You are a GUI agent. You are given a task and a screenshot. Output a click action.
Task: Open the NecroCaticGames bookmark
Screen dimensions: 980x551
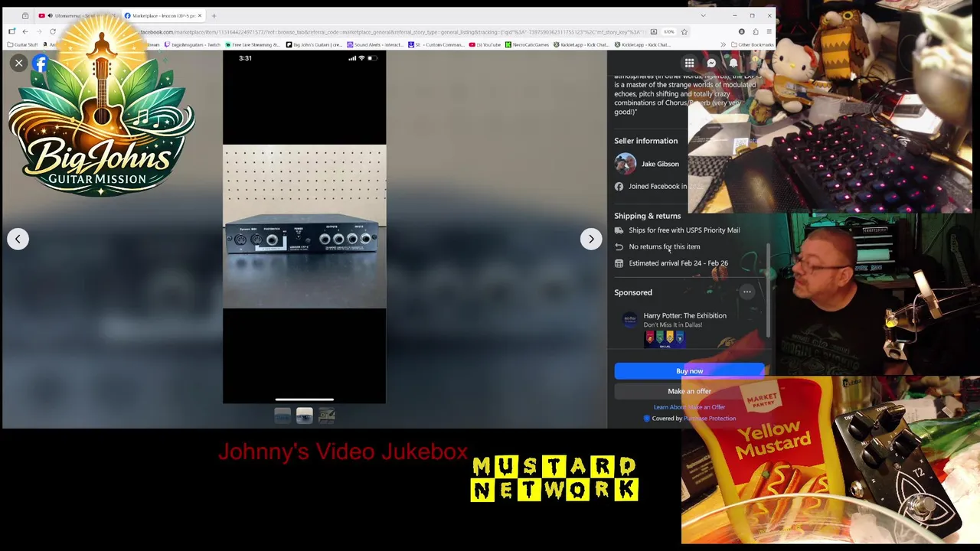pyautogui.click(x=528, y=44)
